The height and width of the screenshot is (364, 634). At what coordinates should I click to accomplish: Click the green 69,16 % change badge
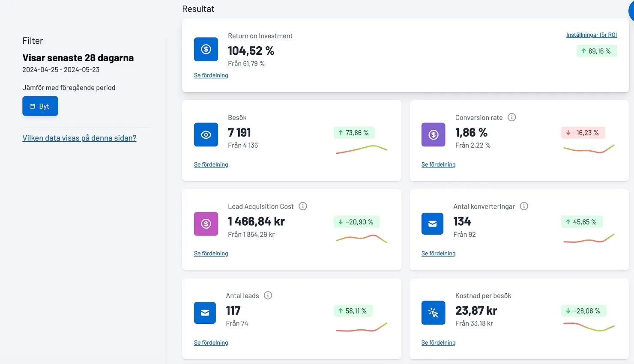[x=596, y=51]
